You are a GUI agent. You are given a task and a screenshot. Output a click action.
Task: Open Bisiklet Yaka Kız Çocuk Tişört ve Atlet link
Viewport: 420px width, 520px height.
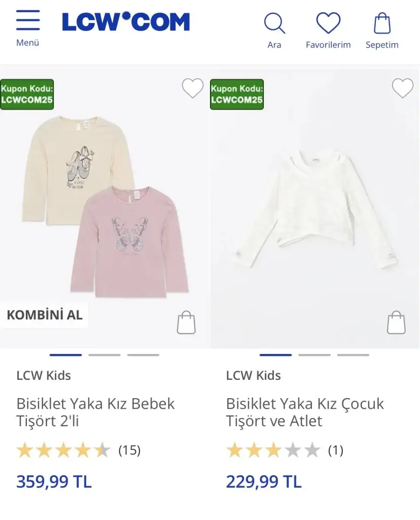click(x=305, y=412)
